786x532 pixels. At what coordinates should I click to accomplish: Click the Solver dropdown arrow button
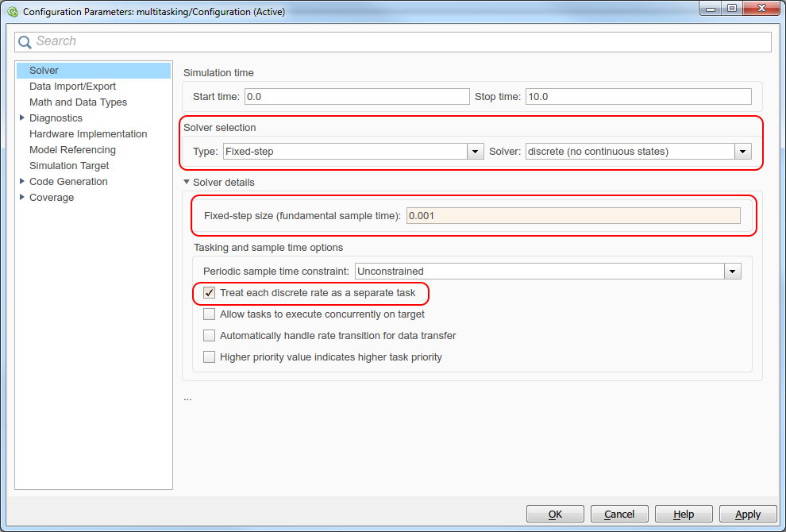(x=743, y=152)
